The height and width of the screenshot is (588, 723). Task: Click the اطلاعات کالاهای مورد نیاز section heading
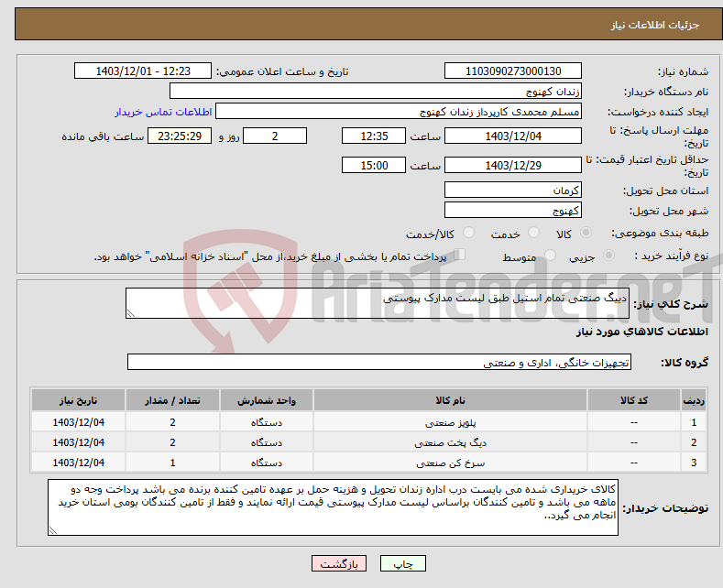(x=641, y=332)
